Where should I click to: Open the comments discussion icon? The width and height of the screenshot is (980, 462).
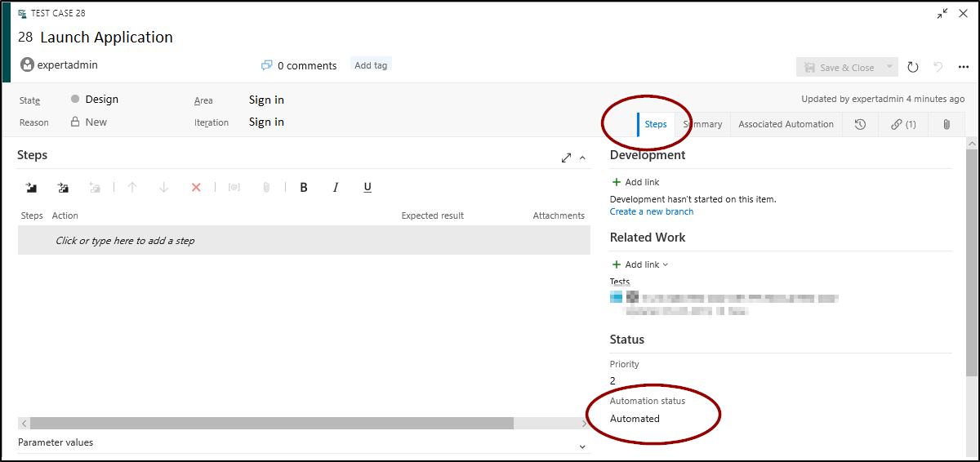[x=266, y=65]
